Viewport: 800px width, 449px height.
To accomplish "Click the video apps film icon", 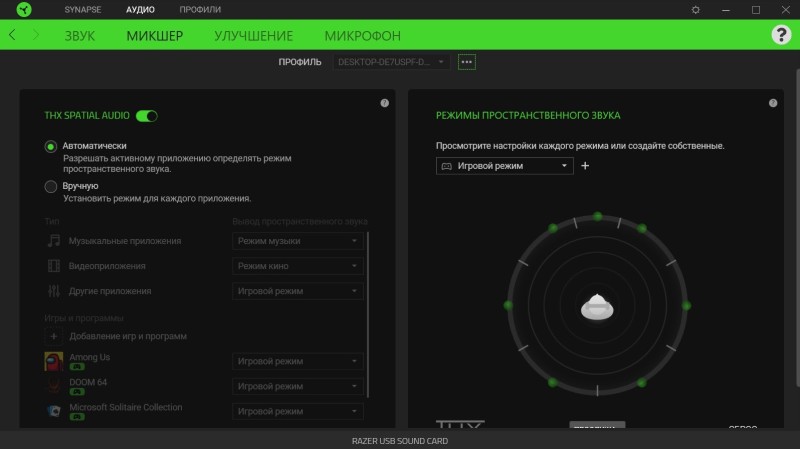I will click(54, 266).
